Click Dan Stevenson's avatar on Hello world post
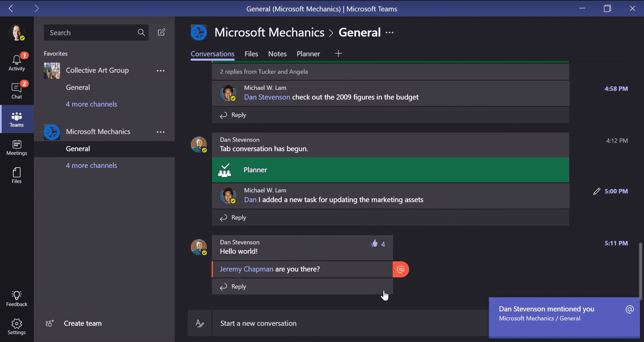644x342 pixels. 199,247
